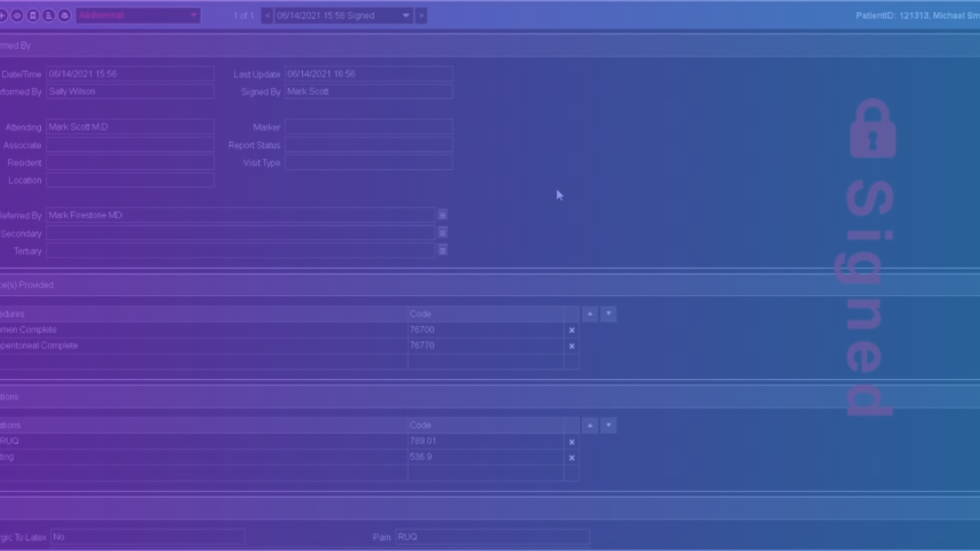Remove procedure code 76700 with X
This screenshot has height=551, width=980.
(572, 331)
